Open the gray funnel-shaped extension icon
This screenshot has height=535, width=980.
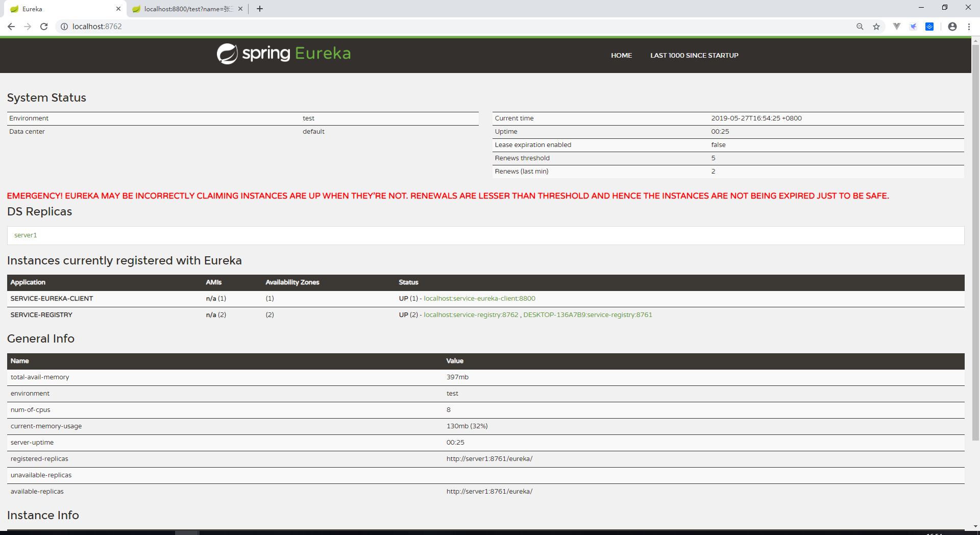point(897,27)
